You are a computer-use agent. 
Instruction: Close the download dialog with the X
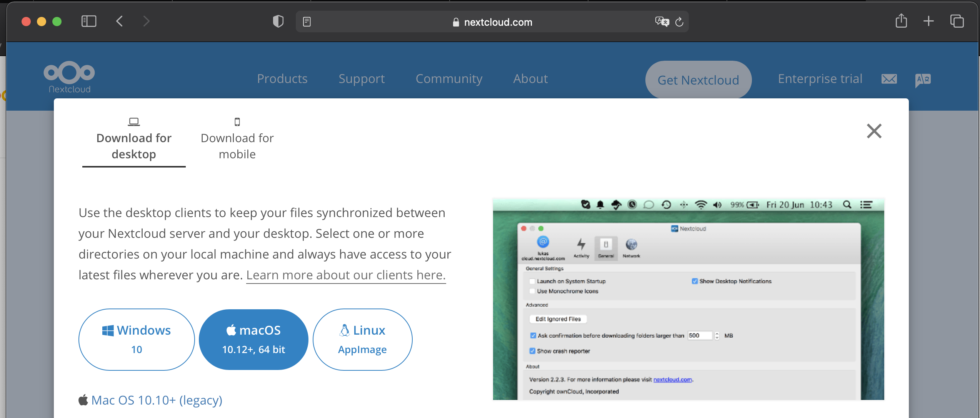pos(874,131)
